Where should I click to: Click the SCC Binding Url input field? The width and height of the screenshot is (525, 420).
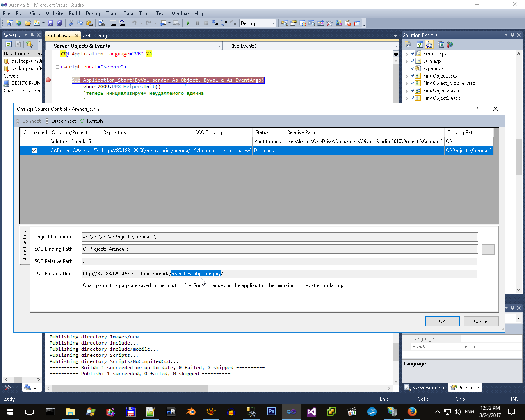[280, 274]
